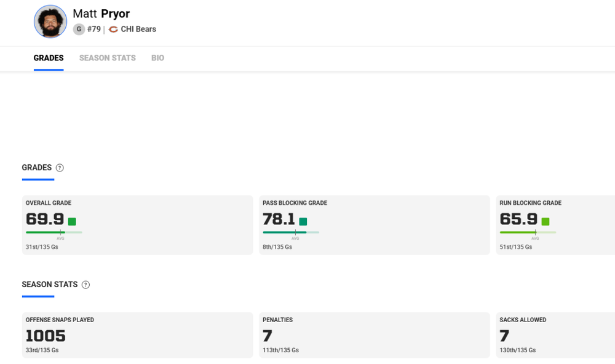
Task: Click green square next to 69.9 grade
Action: tap(72, 221)
